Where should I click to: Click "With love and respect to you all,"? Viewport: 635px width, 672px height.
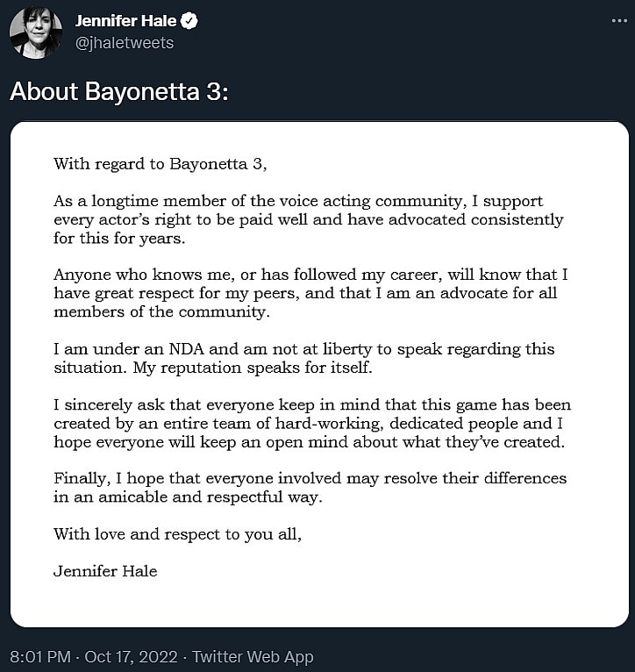coord(177,533)
